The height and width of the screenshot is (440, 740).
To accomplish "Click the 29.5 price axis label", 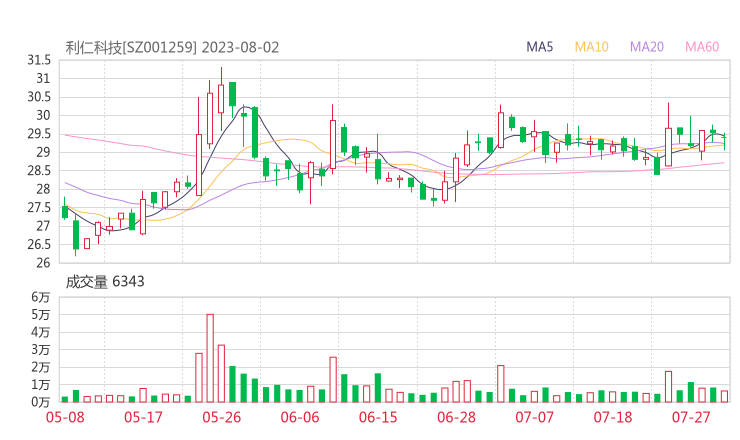I will coord(39,134).
